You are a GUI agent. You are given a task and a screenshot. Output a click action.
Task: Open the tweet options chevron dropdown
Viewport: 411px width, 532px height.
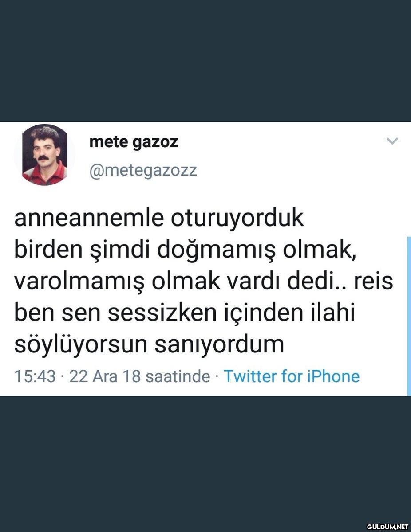(x=392, y=141)
